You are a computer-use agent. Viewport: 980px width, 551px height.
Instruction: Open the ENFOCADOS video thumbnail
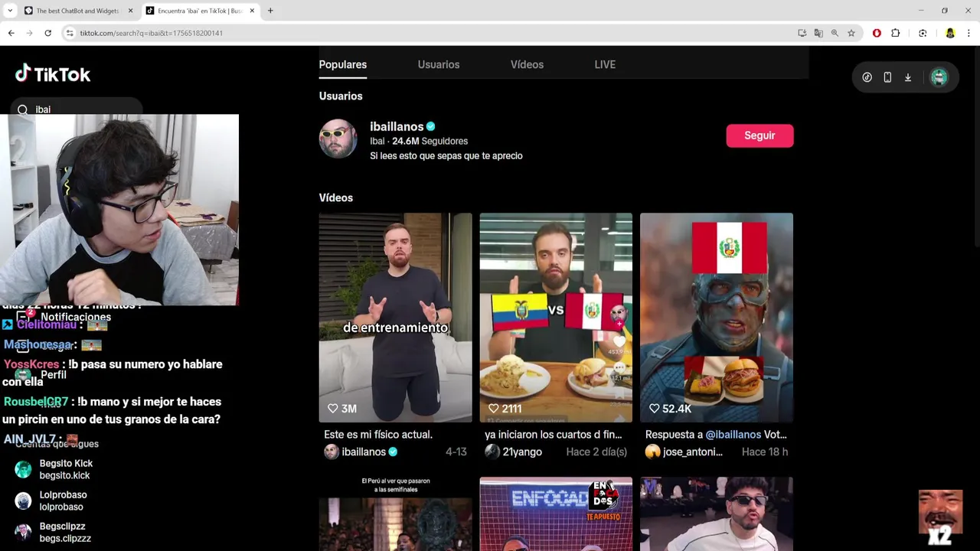556,514
